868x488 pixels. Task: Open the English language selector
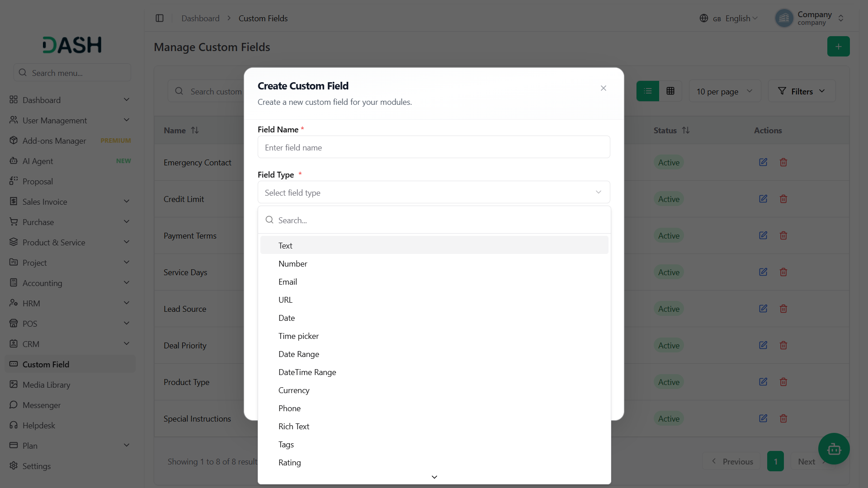click(728, 18)
